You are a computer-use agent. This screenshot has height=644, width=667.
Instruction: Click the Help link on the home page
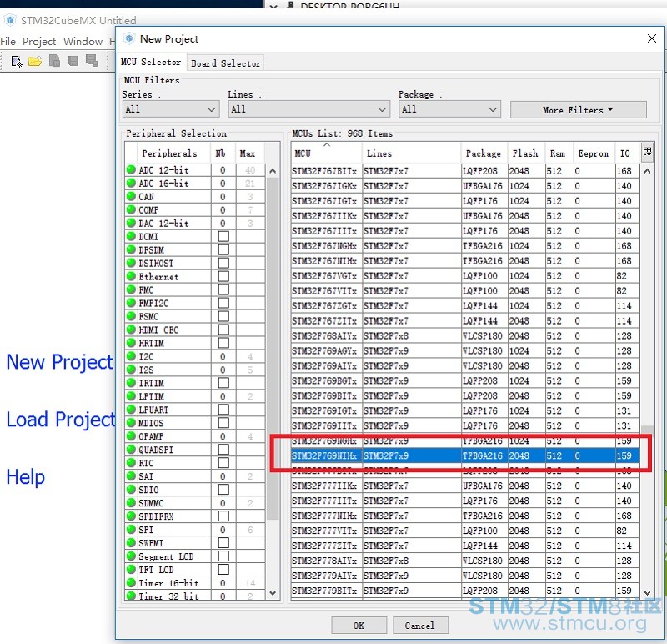[25, 476]
